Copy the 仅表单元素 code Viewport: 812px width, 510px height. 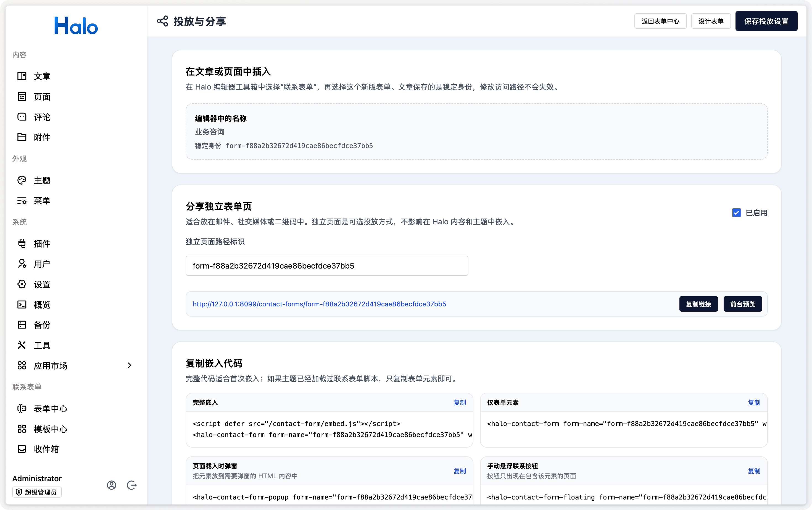click(754, 403)
